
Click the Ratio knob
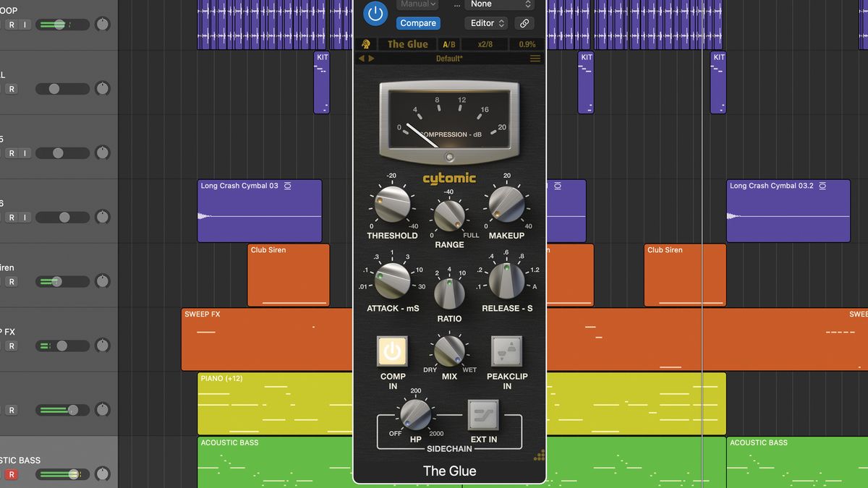pyautogui.click(x=449, y=293)
